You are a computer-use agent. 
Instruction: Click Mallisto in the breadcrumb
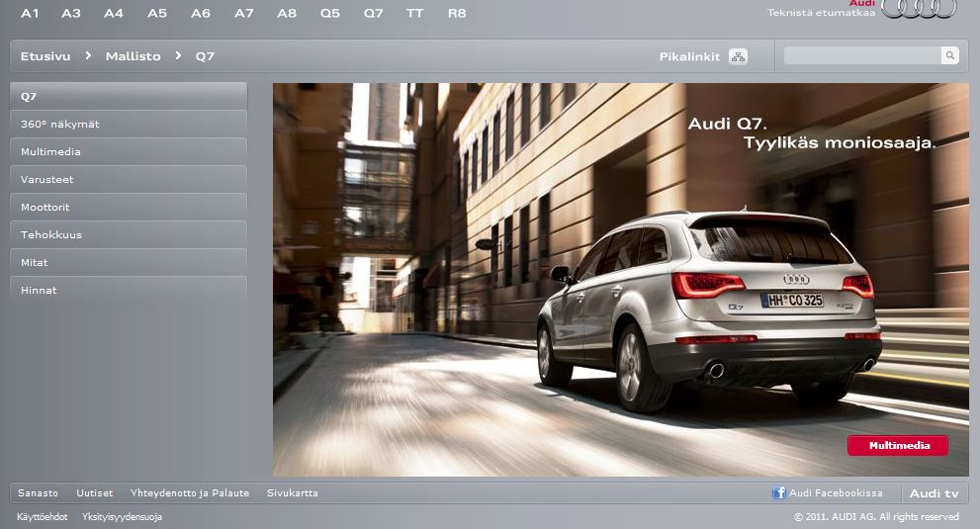click(133, 56)
